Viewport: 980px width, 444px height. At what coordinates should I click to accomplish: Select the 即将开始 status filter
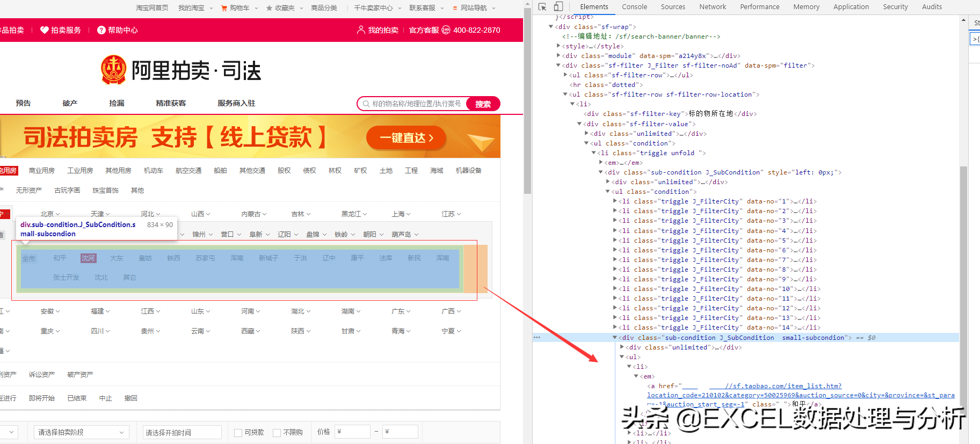42,398
